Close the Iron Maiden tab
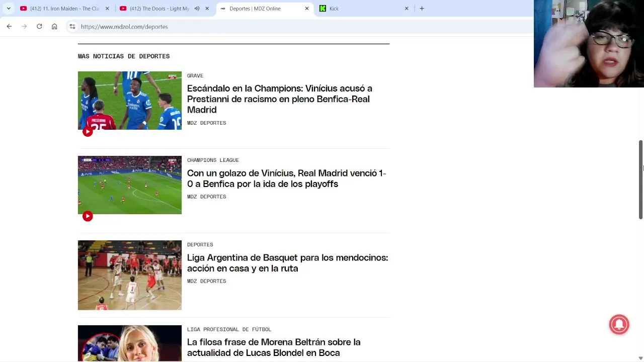Viewport: 644px width, 362px height. pos(107,9)
